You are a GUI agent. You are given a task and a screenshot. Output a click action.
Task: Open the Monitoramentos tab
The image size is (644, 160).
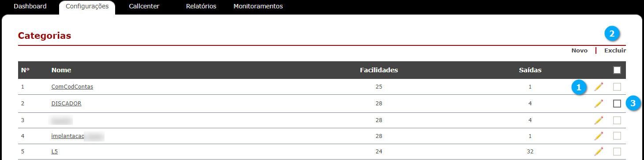(x=258, y=7)
